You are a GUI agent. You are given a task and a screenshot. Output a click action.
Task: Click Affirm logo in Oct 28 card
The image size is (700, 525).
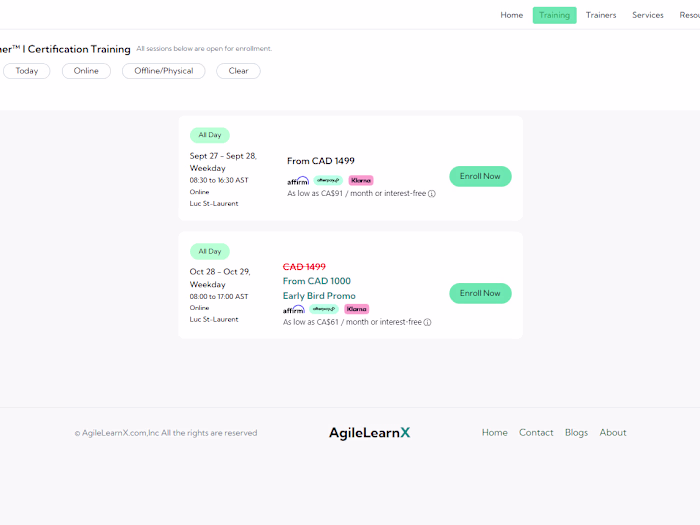point(293,309)
